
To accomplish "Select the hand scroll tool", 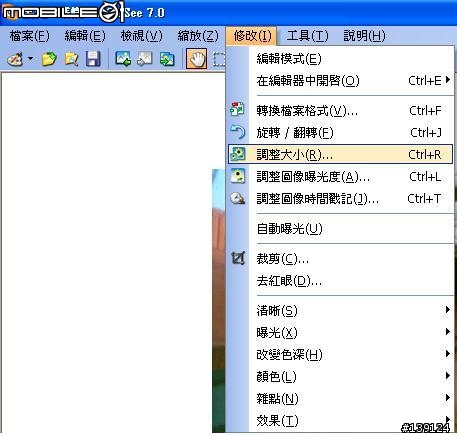I will [x=196, y=59].
